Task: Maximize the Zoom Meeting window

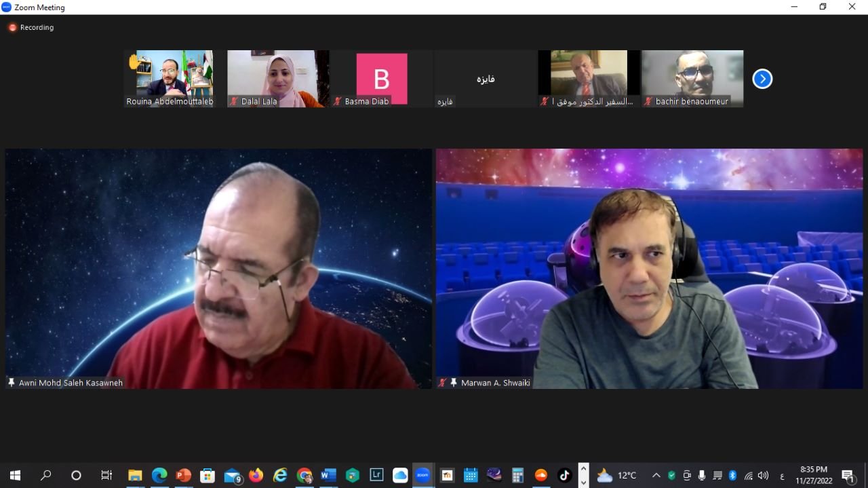Action: click(823, 7)
